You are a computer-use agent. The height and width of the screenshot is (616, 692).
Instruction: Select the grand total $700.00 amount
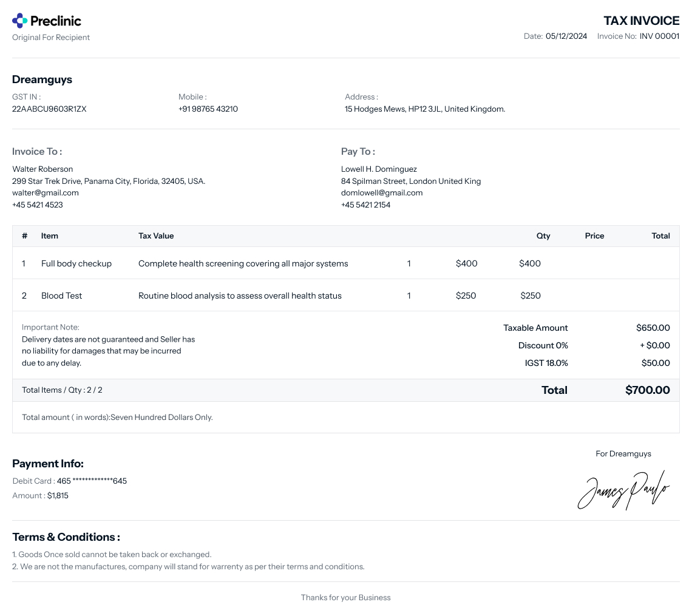(647, 390)
